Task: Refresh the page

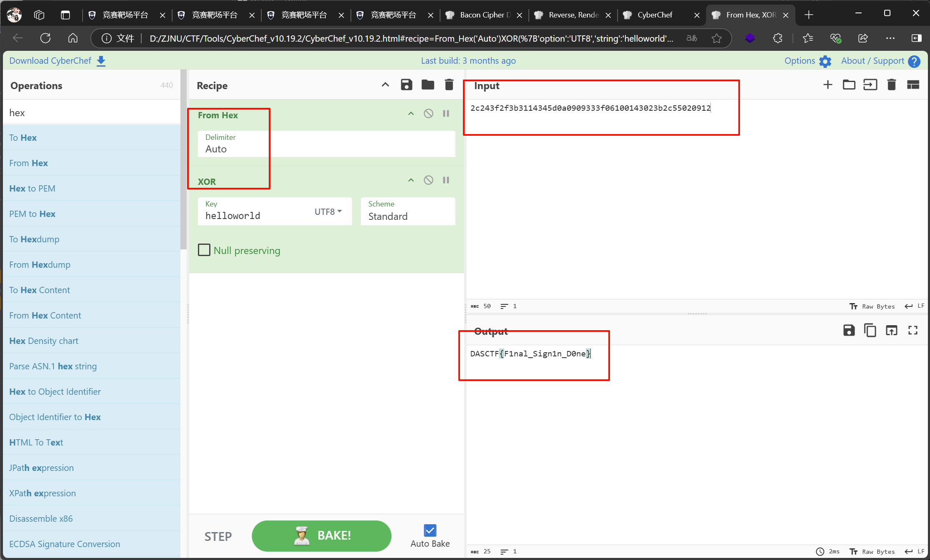Action: click(45, 38)
